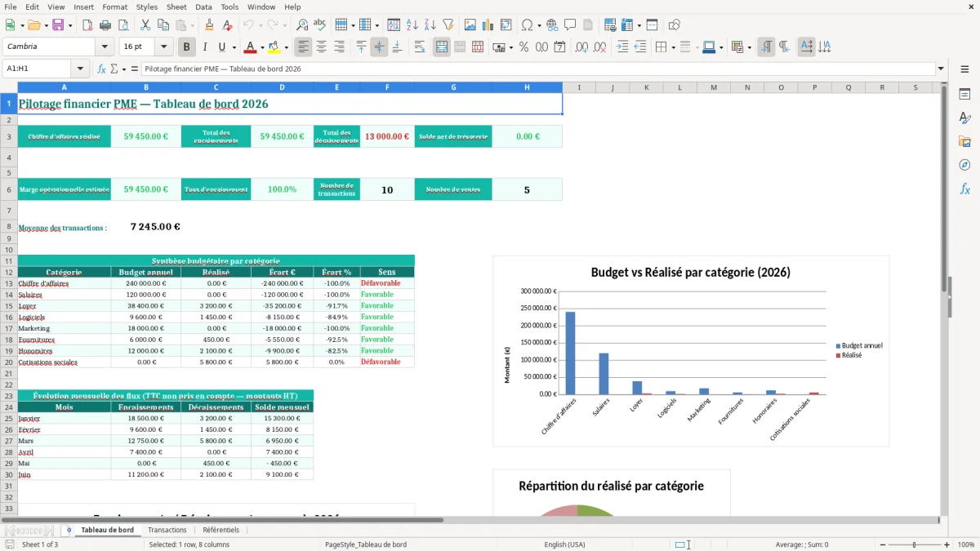Adjust the zoom slider
980x551 pixels.
coord(915,544)
